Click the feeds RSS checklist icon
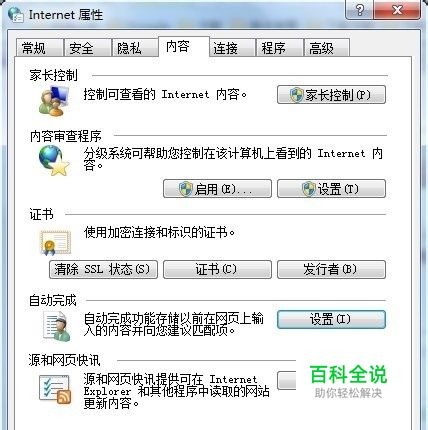Image resolution: width=428 pixels, height=430 pixels. pos(55,389)
